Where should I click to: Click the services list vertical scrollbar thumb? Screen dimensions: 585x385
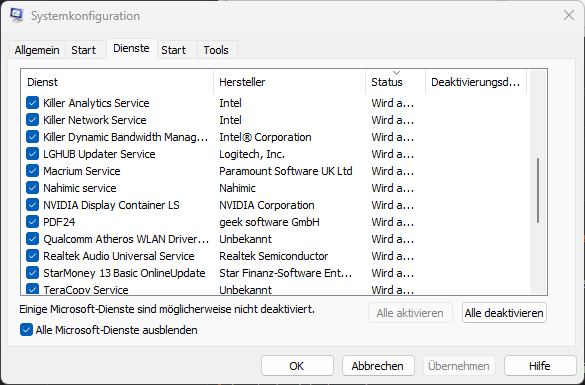point(538,191)
